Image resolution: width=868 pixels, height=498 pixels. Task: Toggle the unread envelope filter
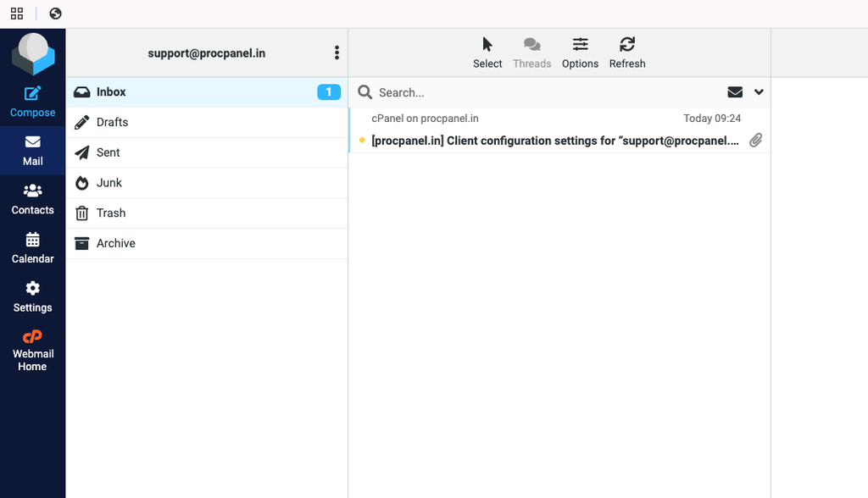[735, 91]
